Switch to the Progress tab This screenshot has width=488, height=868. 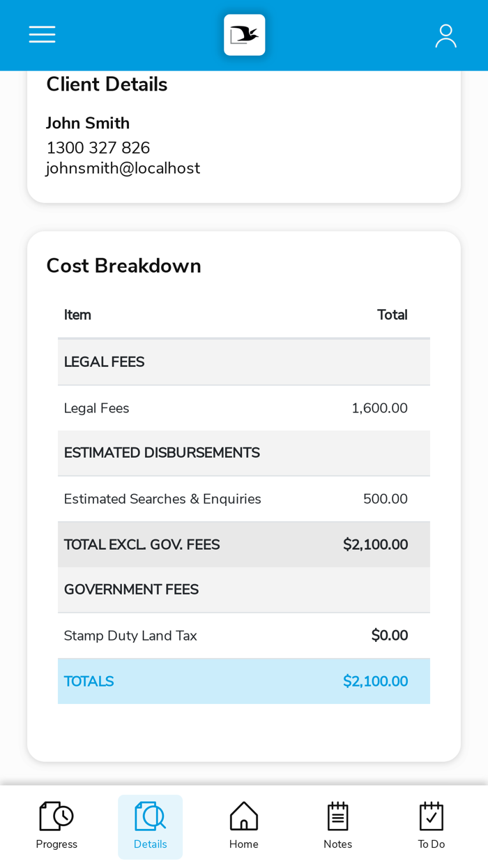click(x=56, y=827)
